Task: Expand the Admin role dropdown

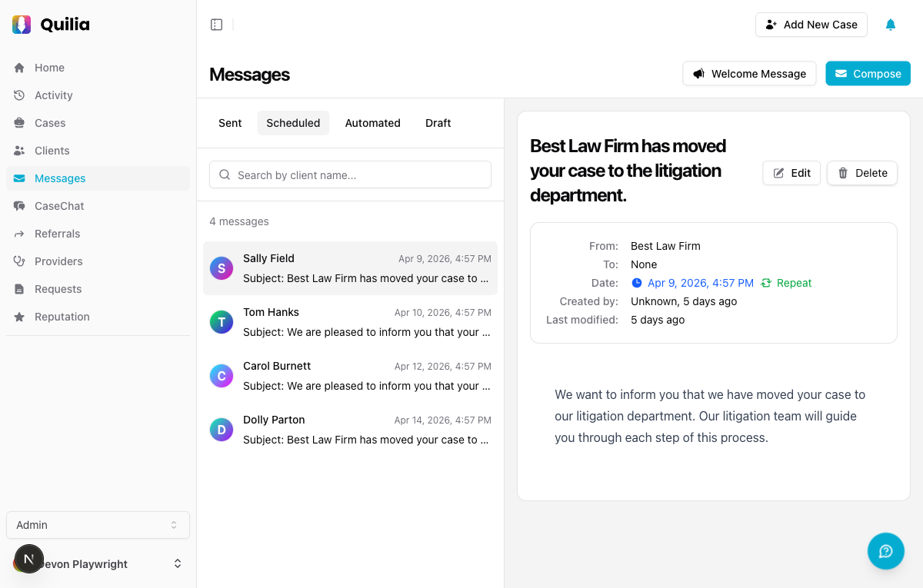Action: 98,525
